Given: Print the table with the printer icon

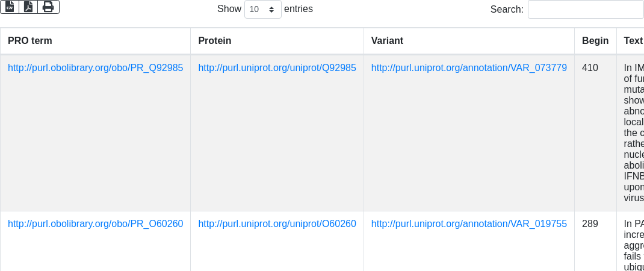Looking at the screenshot, I should (48, 7).
